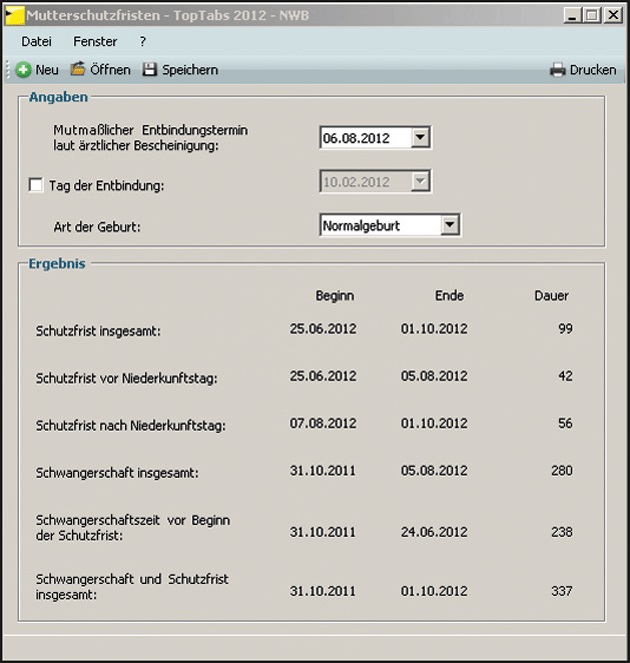Save using the Speichern floppy disk icon
Viewport: 630px width, 663px height.
click(x=150, y=70)
